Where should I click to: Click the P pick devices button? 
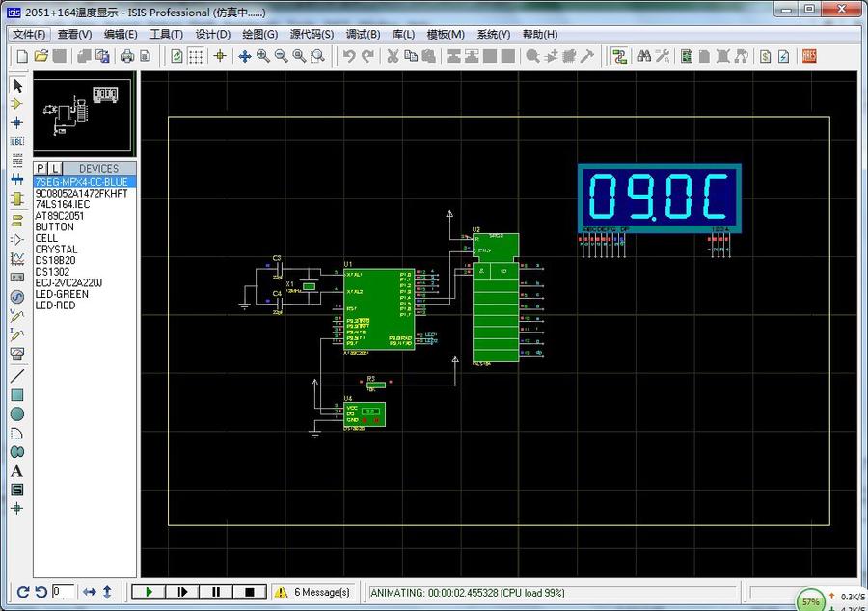41,169
